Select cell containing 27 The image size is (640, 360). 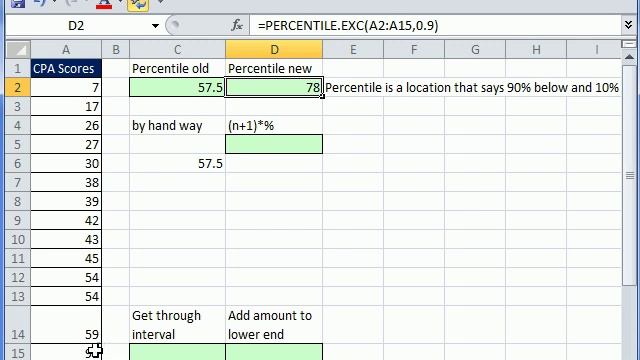point(66,144)
